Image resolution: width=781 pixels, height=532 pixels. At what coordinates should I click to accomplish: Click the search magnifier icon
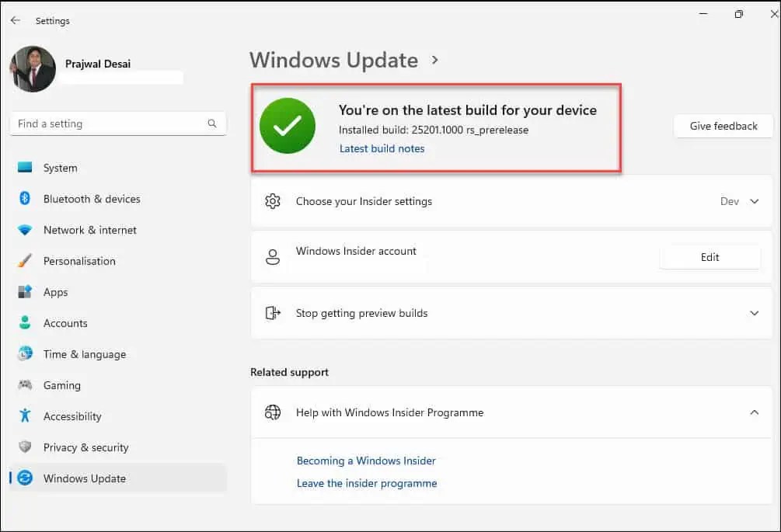click(x=212, y=123)
